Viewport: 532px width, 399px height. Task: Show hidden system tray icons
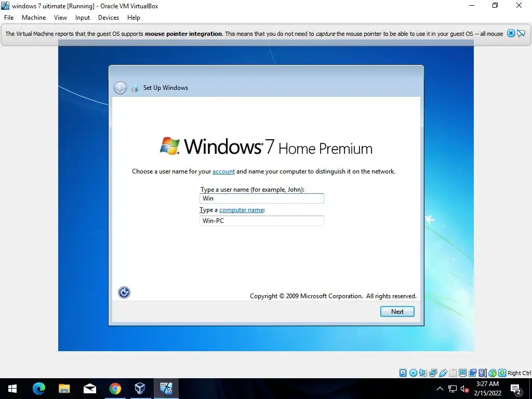pos(440,389)
